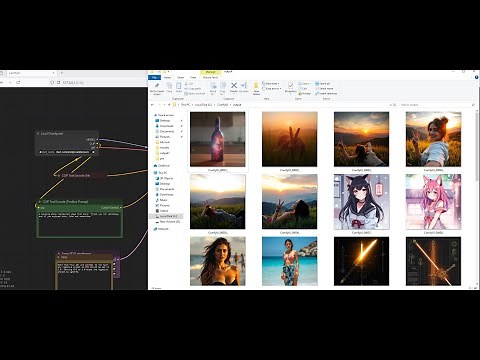Open the Easy access dropdown

click(271, 89)
